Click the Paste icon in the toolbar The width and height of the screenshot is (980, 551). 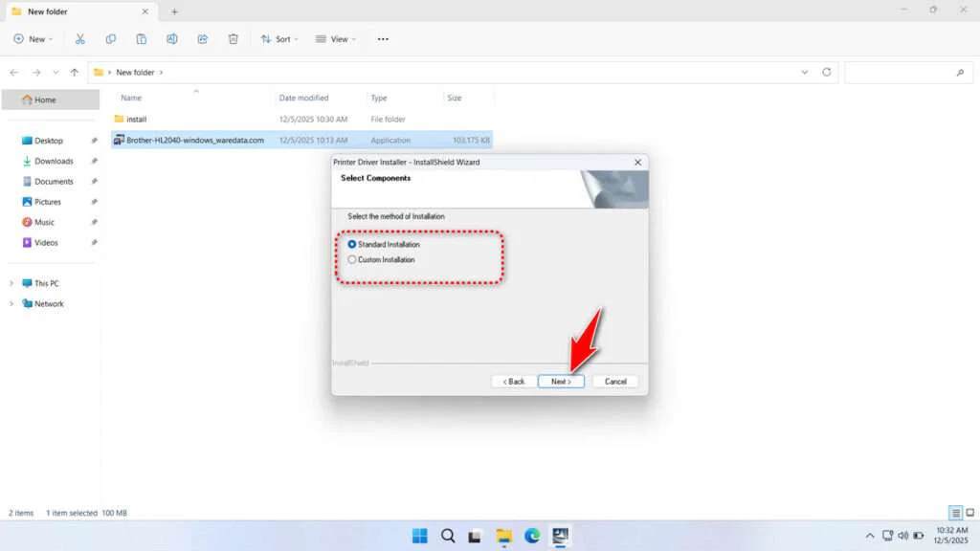142,38
